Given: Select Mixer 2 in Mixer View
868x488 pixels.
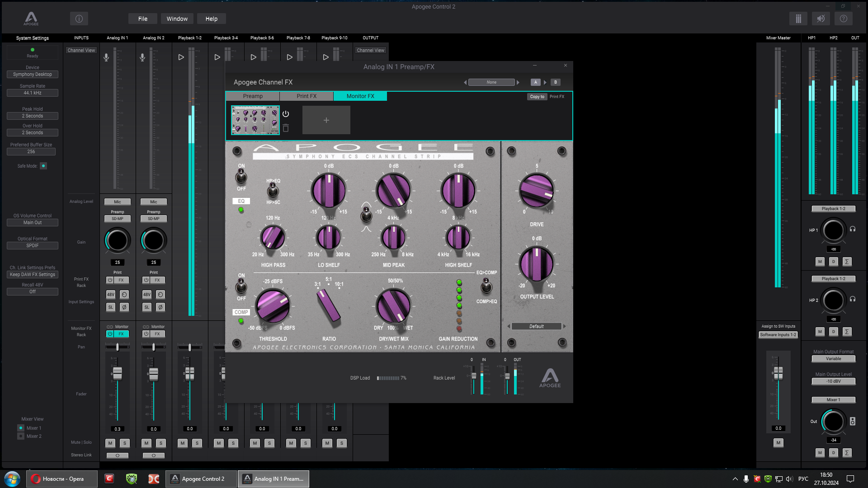Looking at the screenshot, I should 21,436.
